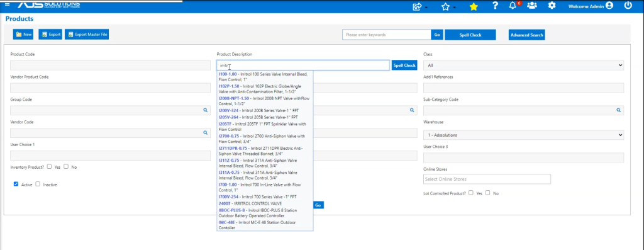Select suggestion I700-1.00 In-Line Valve
This screenshot has width=644, height=250.
tap(265, 188)
